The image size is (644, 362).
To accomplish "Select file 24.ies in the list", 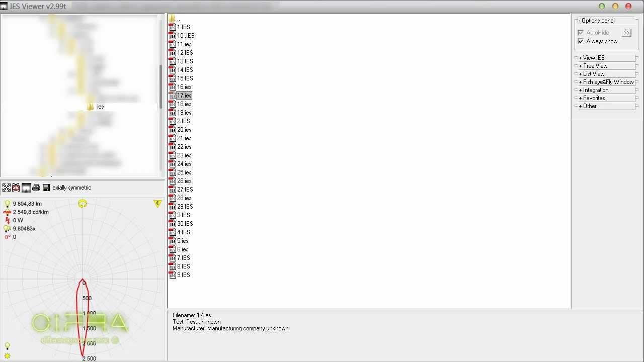I will pyautogui.click(x=180, y=164).
